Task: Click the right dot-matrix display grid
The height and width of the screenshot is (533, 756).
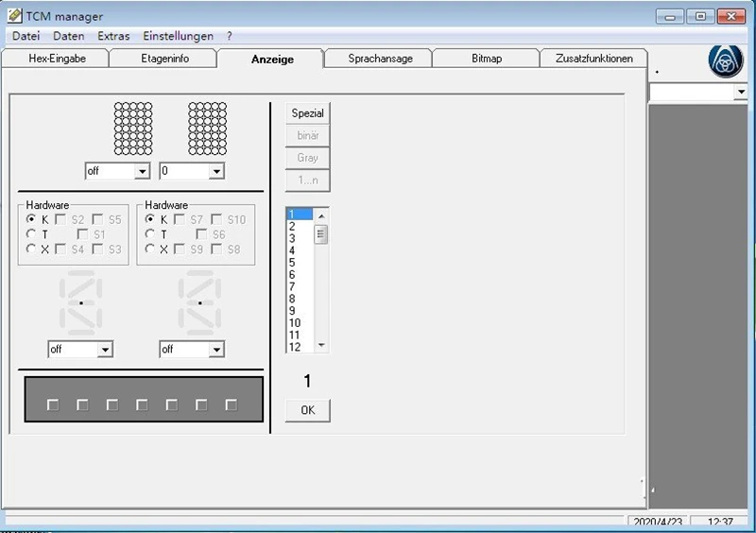Action: click(207, 129)
